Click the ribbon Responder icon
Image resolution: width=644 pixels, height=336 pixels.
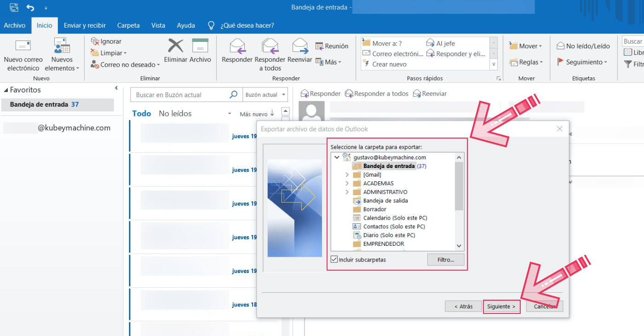pos(237,46)
